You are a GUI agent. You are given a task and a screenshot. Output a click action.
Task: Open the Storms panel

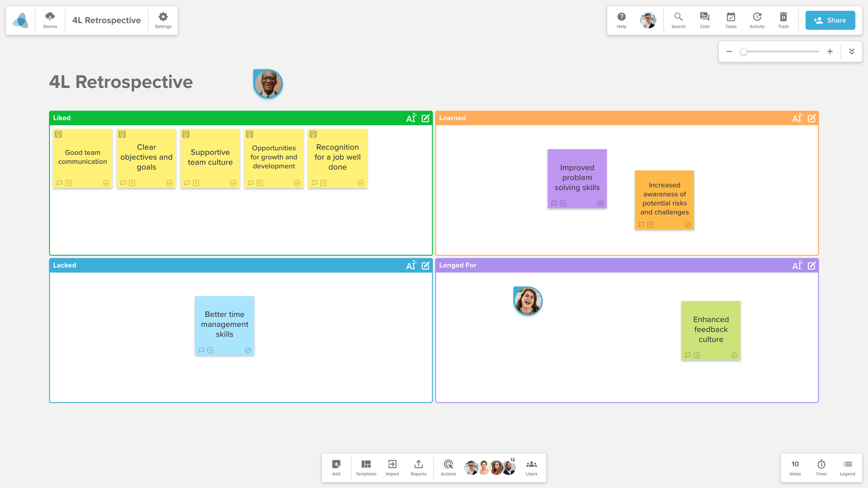coord(50,20)
